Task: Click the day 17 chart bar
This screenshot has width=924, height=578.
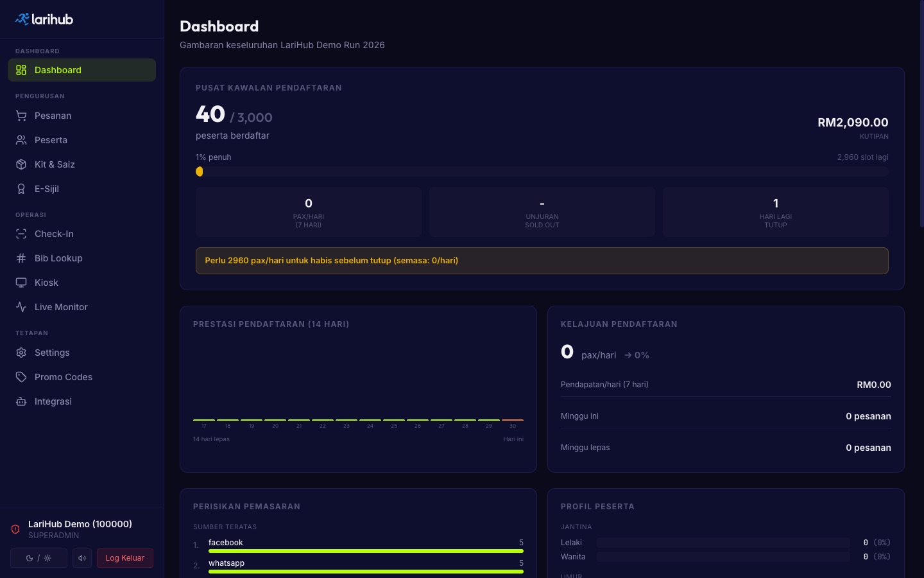Action: tap(204, 420)
